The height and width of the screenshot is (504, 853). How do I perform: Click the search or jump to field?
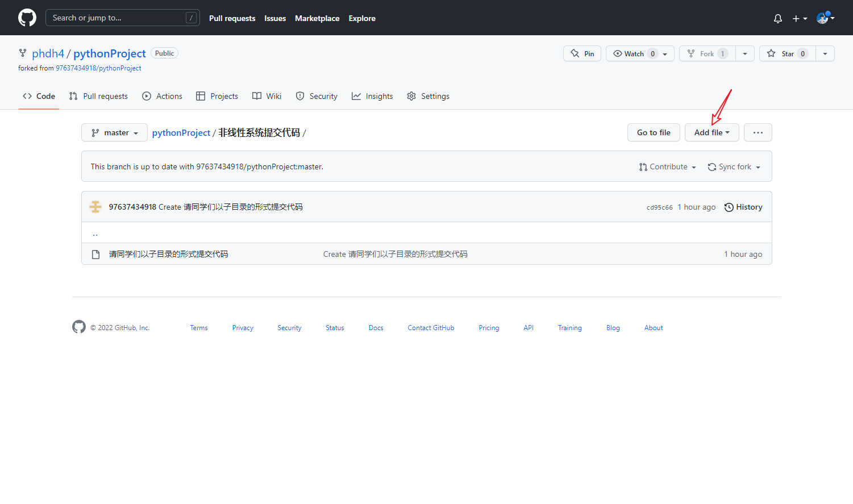coord(122,18)
